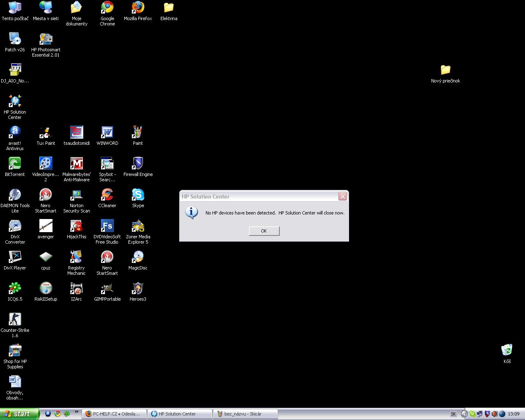This screenshot has width=525, height=420.
Task: Launch Chrome from the quick launch bar
Action: (57, 414)
